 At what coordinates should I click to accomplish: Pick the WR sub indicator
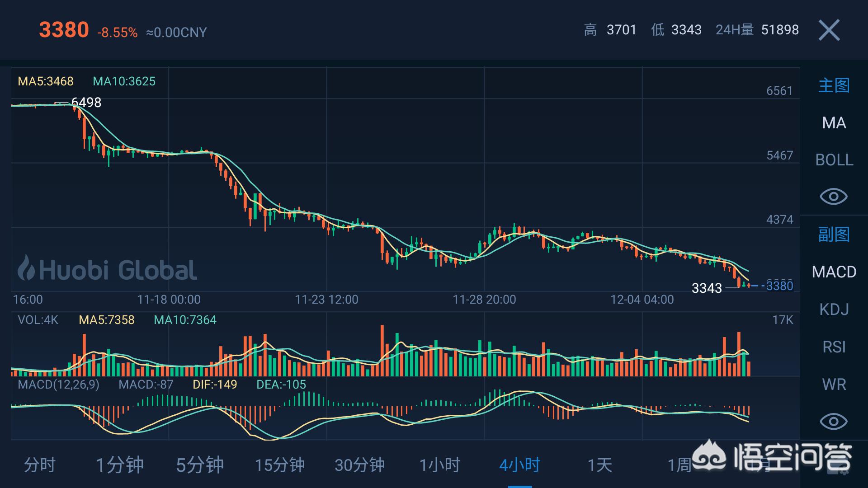[834, 385]
